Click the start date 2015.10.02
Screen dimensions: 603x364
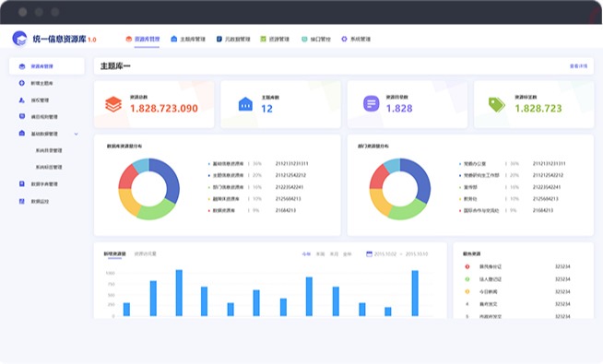(385, 254)
